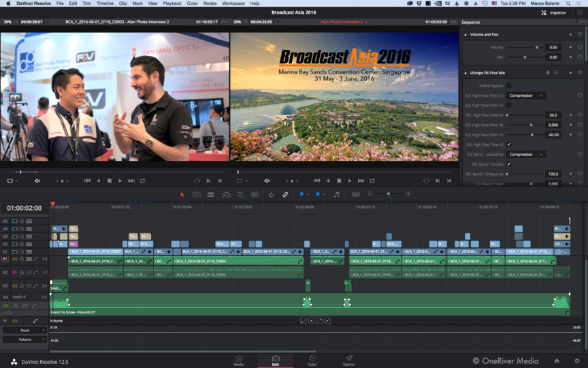Open the mixer Volume parameter dropdown
Image resolution: width=588 pixels, height=368 pixels.
click(x=24, y=339)
